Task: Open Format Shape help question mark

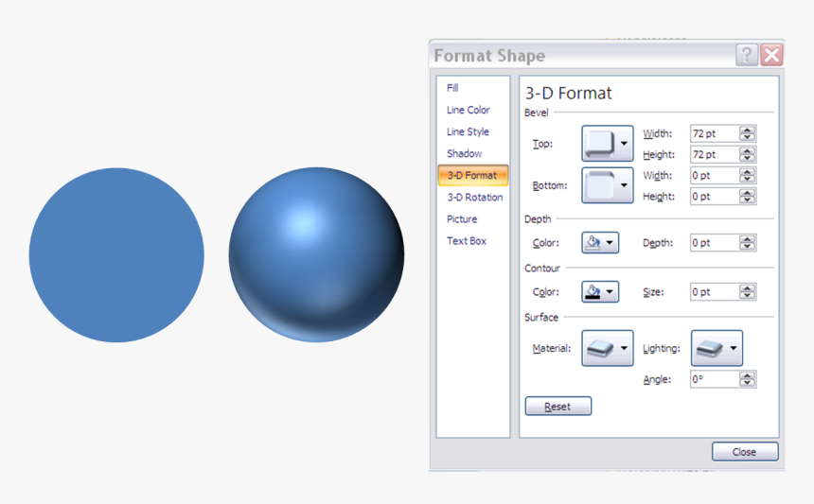Action: click(x=747, y=55)
